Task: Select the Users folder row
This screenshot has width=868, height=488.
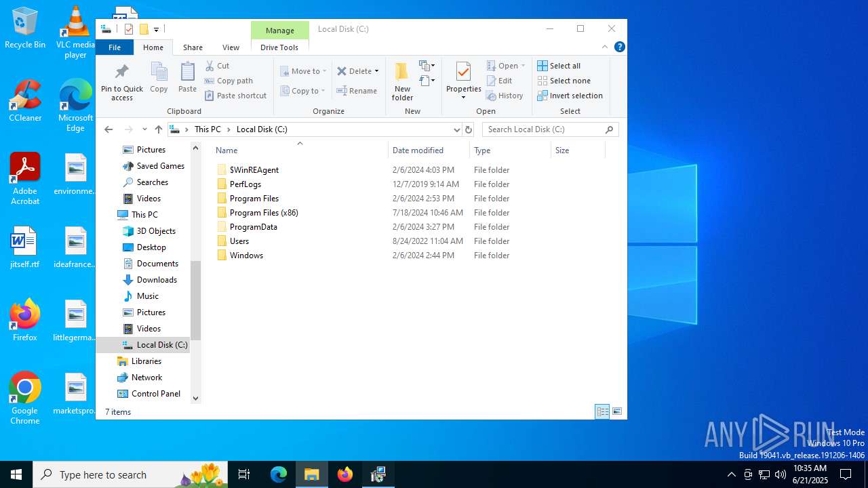Action: tap(407, 241)
